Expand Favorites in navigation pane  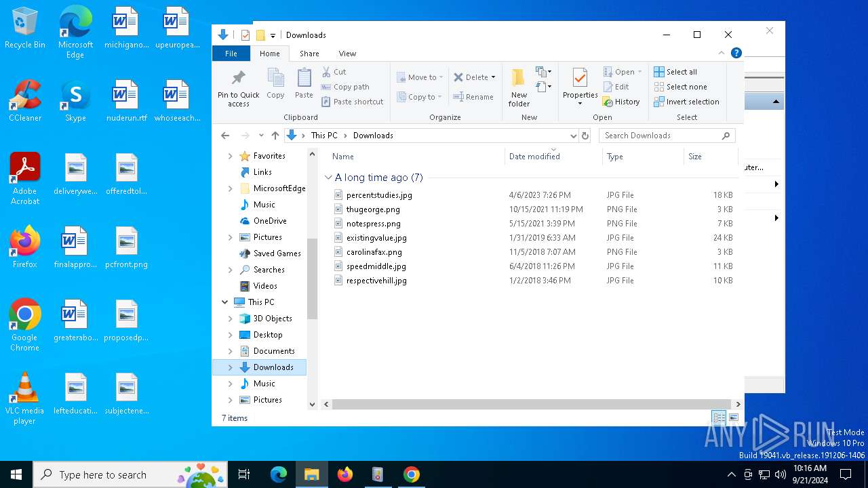coord(230,156)
